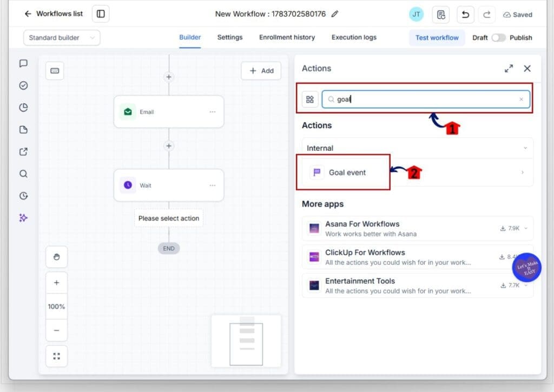Switch to the Builder tab
Screen dimensions: 554x392
tap(190, 37)
